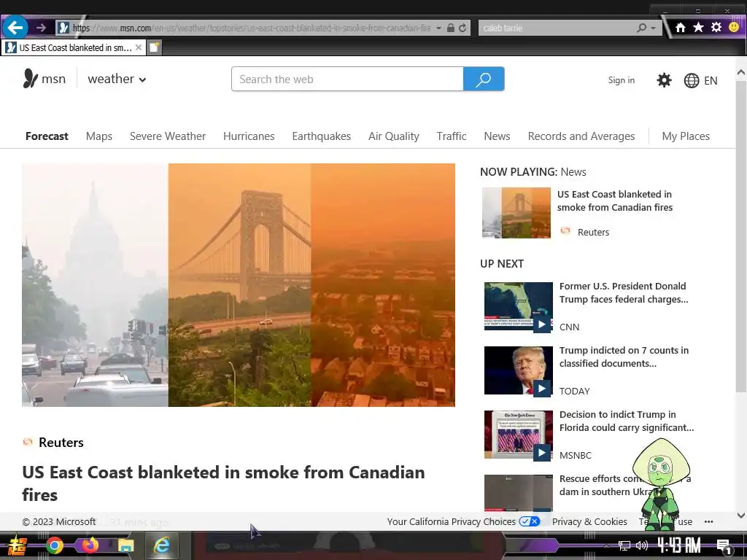Open the Severe Weather menu item
The height and width of the screenshot is (560, 747).
168,136
